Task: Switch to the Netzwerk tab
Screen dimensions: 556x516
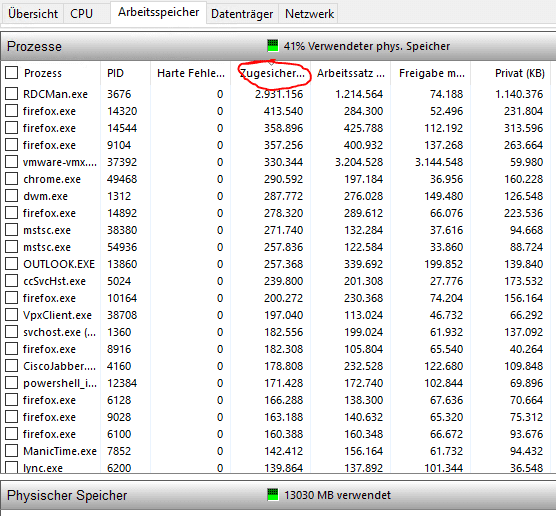Action: click(x=309, y=14)
